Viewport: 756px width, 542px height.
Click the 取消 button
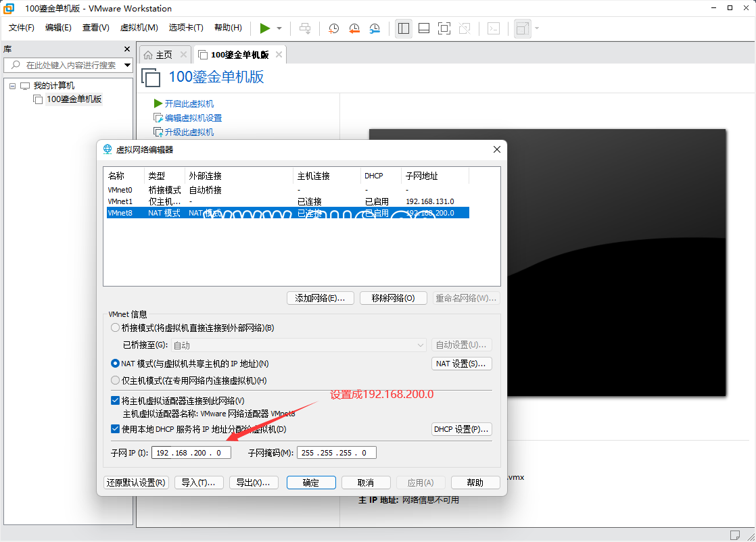(366, 483)
